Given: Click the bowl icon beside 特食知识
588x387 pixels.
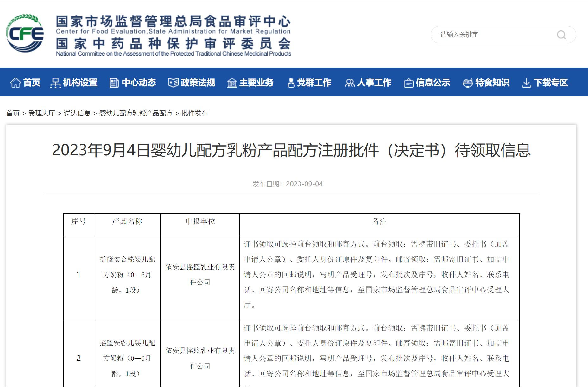Looking at the screenshot, I should tap(468, 83).
